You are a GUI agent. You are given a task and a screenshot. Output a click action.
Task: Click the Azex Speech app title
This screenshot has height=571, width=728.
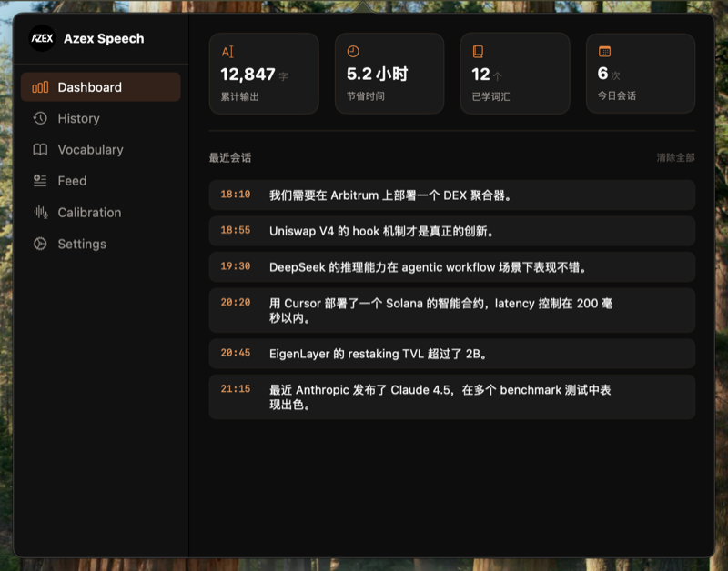104,38
